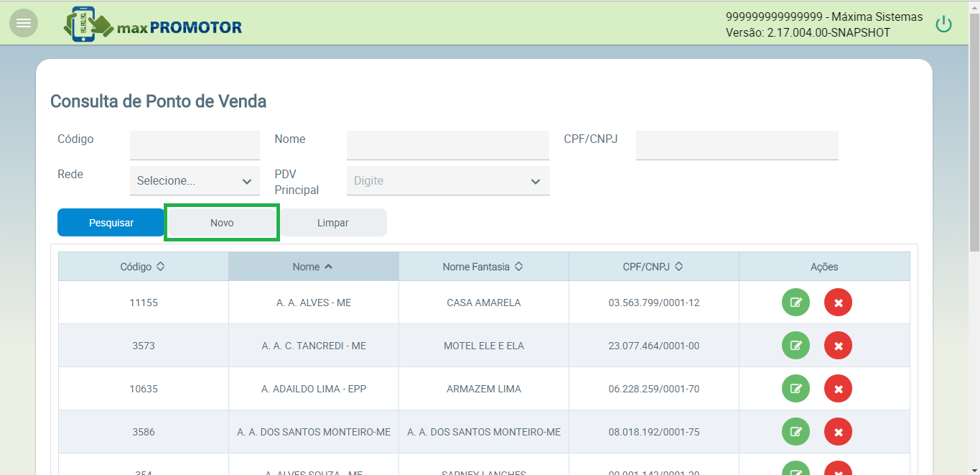Edit the A. ADAILDO LIMA - EPP row
The width and height of the screenshot is (980, 475).
coord(795,389)
